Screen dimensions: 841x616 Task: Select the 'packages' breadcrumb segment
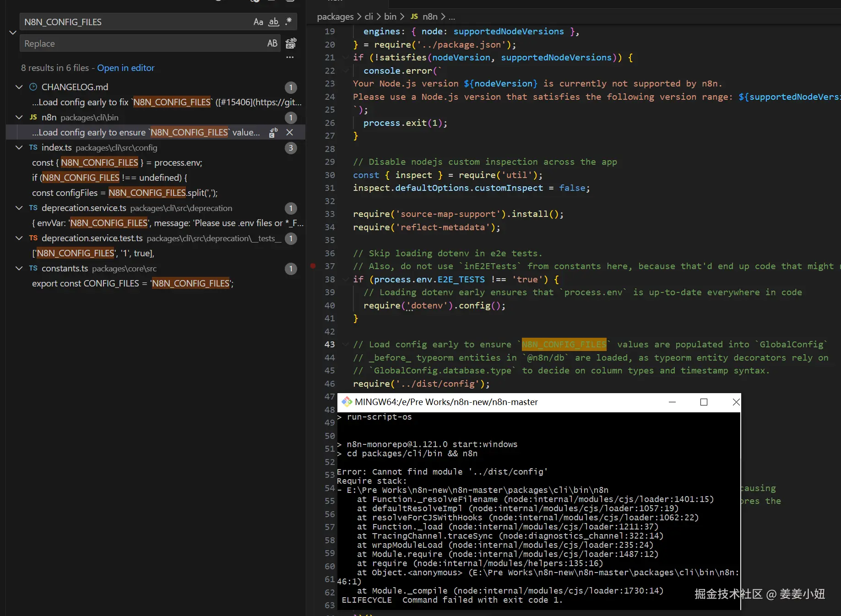click(335, 16)
